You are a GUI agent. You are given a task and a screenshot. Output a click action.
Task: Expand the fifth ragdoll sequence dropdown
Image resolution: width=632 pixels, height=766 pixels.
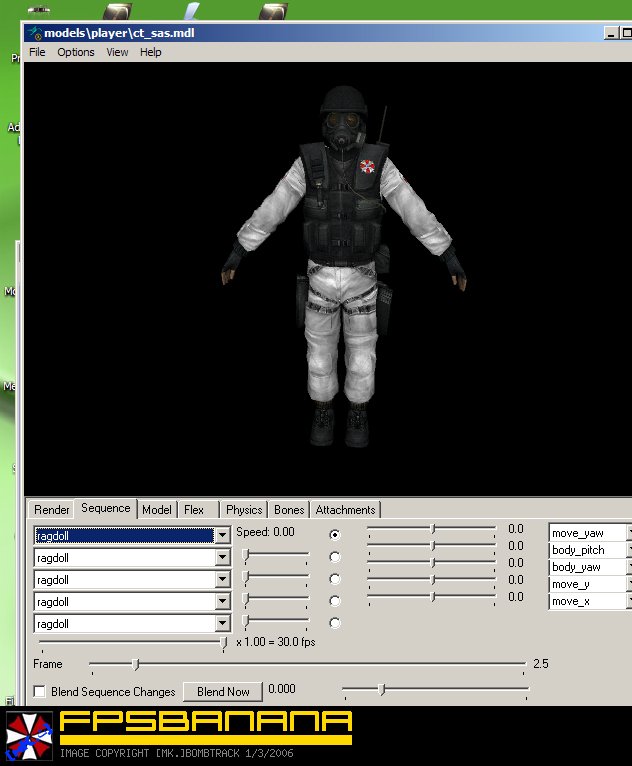pyautogui.click(x=222, y=623)
